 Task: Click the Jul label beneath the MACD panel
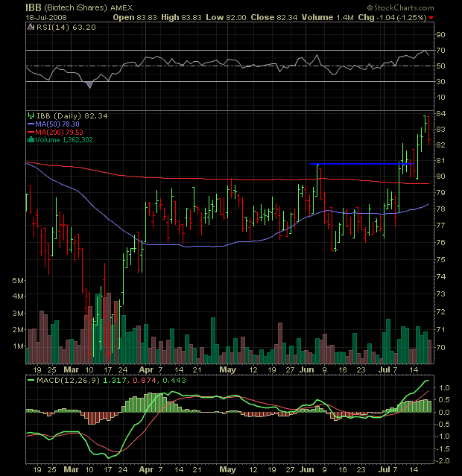click(x=384, y=469)
